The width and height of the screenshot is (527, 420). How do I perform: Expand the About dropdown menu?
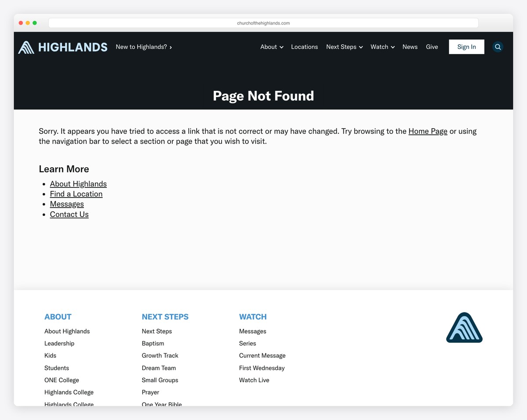click(x=271, y=47)
